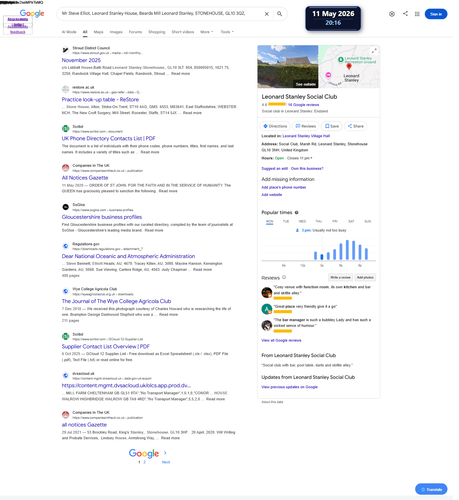Open 'Gloucestershire business profiles' result
Viewport: 459px width, 500px height.
(x=102, y=217)
